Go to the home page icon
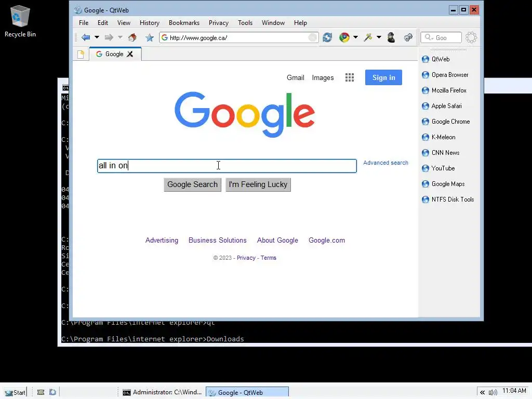This screenshot has width=532, height=399. pyautogui.click(x=132, y=37)
